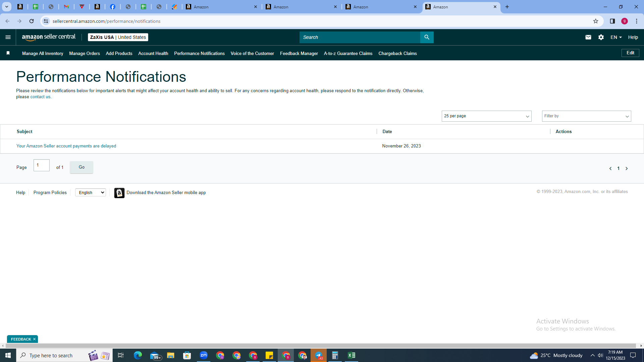The image size is (644, 362).
Task: Open the hamburger navigation menu
Action: coord(8,37)
